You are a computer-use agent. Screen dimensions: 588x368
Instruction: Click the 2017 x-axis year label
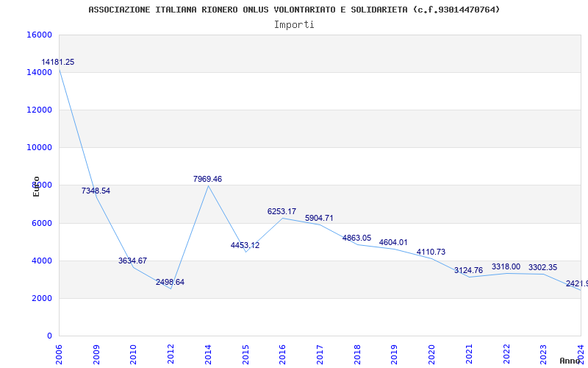pos(320,355)
